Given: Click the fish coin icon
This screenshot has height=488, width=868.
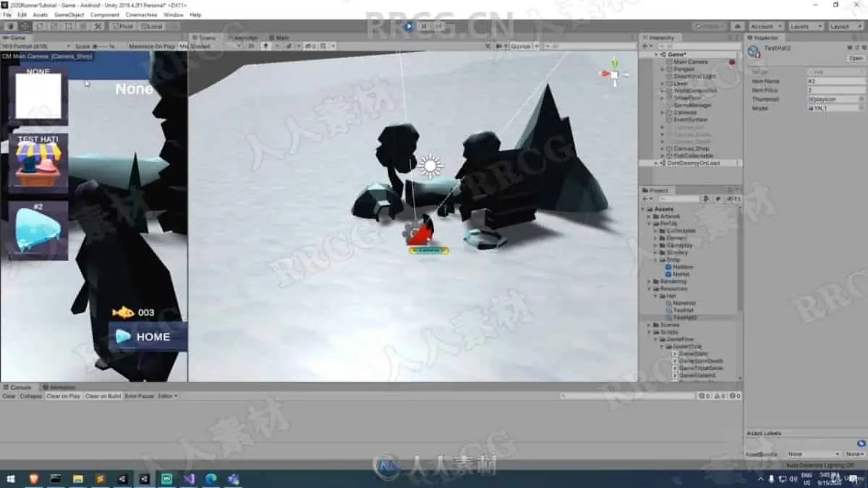Looking at the screenshot, I should tap(123, 312).
